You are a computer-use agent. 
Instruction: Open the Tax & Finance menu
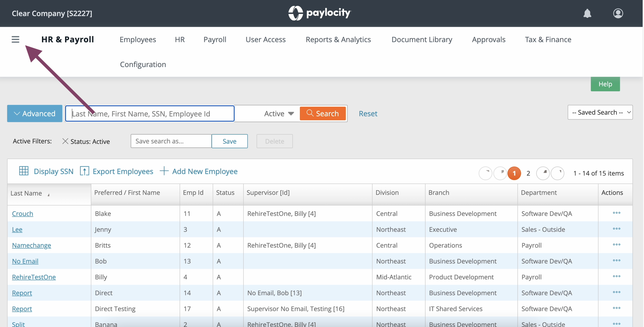548,39
